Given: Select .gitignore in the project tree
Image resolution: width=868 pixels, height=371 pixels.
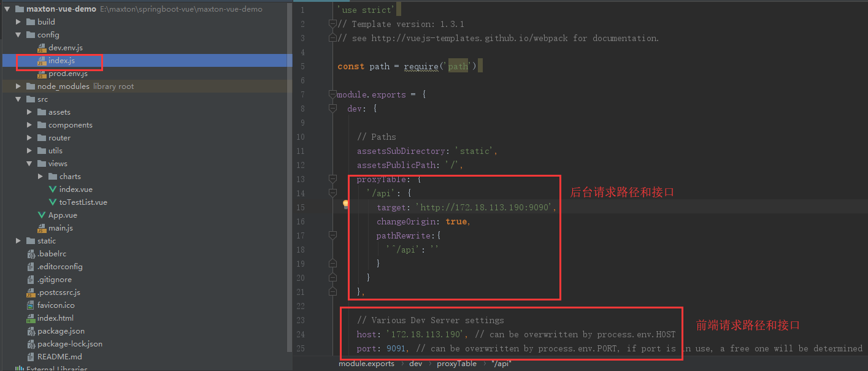Looking at the screenshot, I should [x=55, y=280].
